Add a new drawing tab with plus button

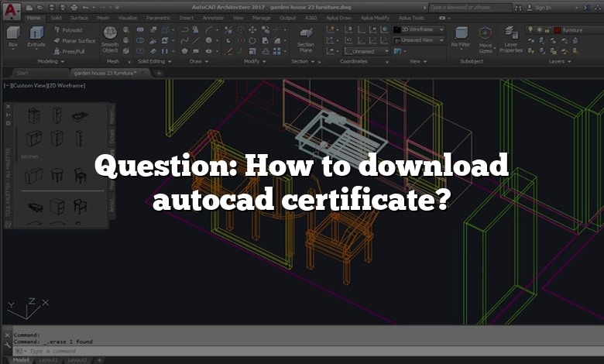[159, 73]
